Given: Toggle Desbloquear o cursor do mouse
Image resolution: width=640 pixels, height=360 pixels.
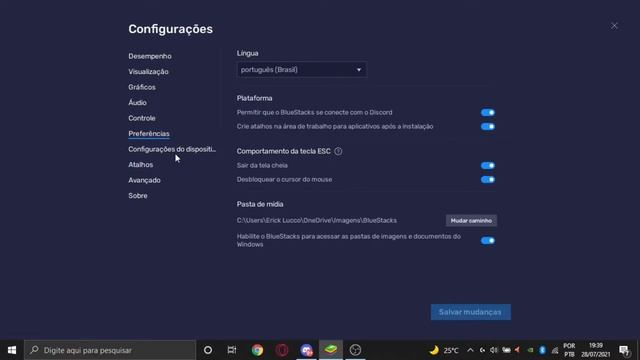Looking at the screenshot, I should click(488, 180).
